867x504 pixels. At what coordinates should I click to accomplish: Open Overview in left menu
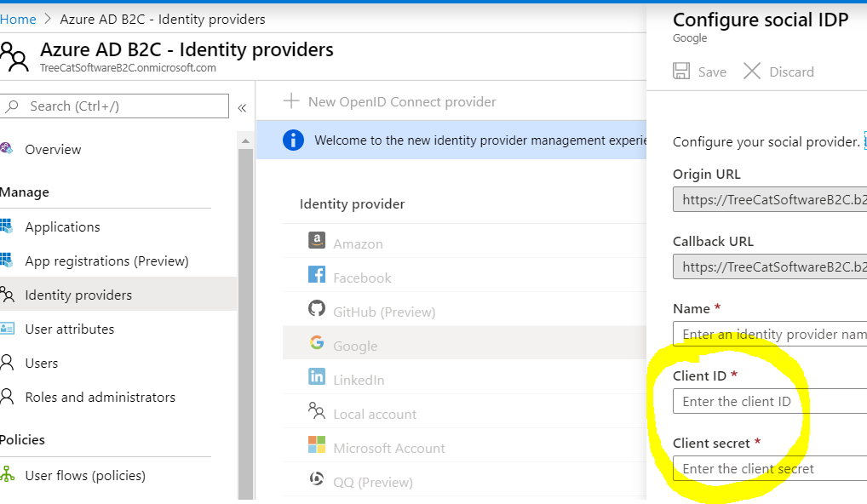tap(53, 149)
